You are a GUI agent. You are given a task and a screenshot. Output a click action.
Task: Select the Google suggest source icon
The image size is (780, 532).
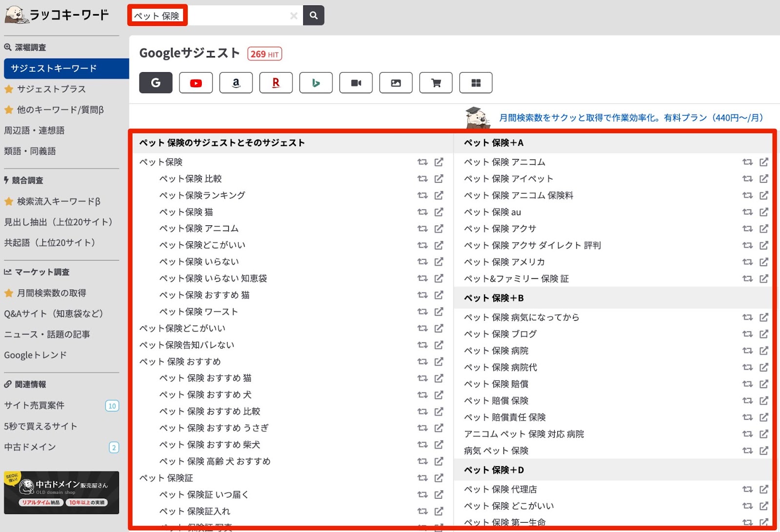click(x=156, y=83)
